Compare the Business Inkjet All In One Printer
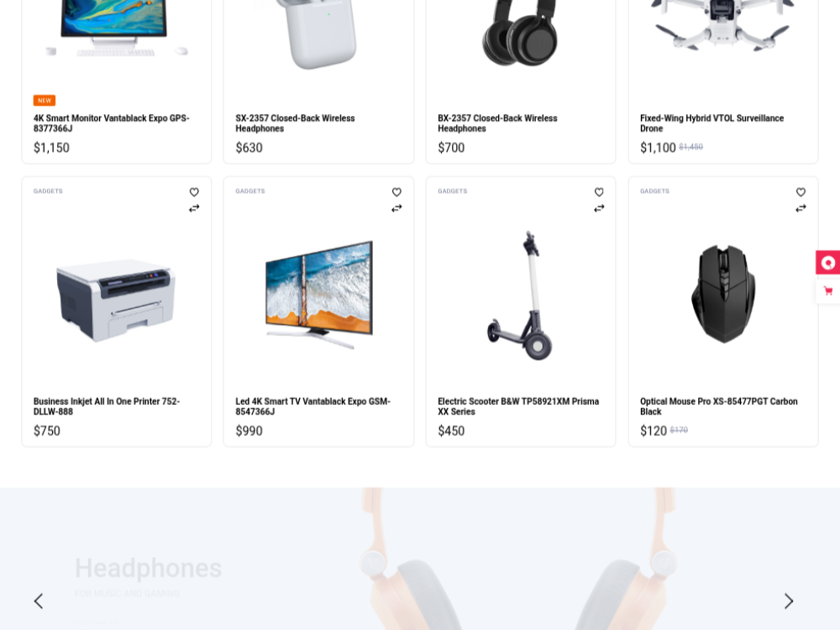Viewport: 840px width, 630px height. 194,207
